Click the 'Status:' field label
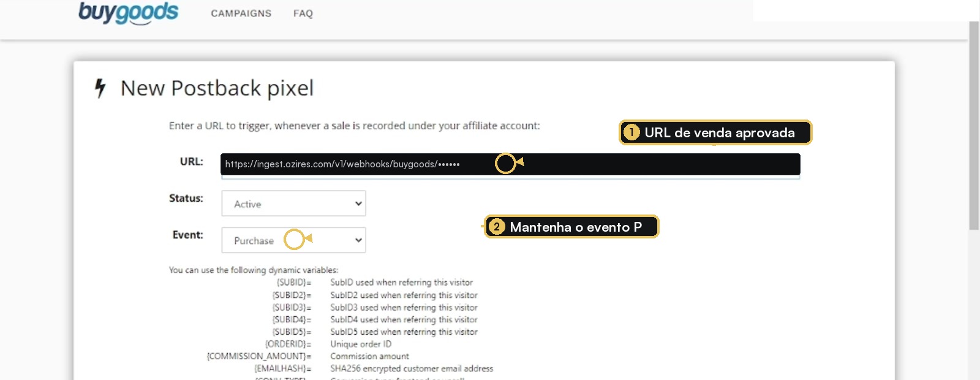This screenshot has width=980, height=380. click(x=186, y=199)
